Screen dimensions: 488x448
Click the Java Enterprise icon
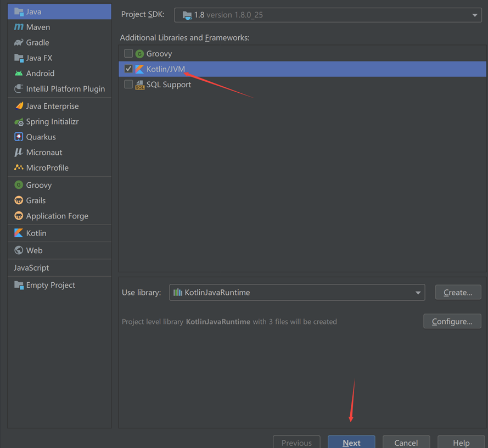click(x=19, y=106)
